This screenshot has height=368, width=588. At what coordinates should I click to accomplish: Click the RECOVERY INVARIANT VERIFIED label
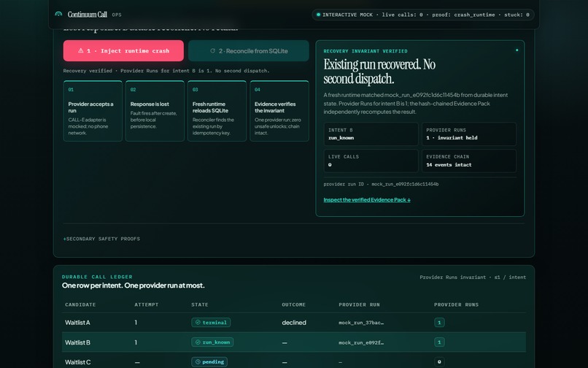(x=365, y=51)
